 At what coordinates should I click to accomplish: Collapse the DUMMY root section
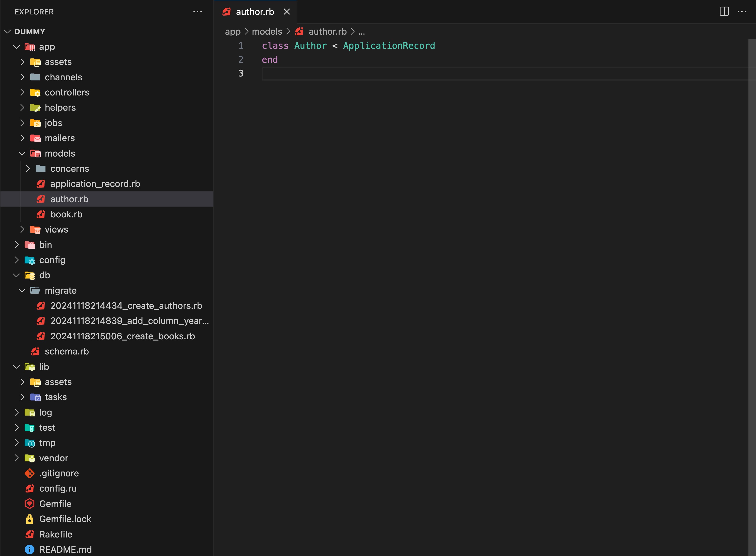click(x=7, y=31)
